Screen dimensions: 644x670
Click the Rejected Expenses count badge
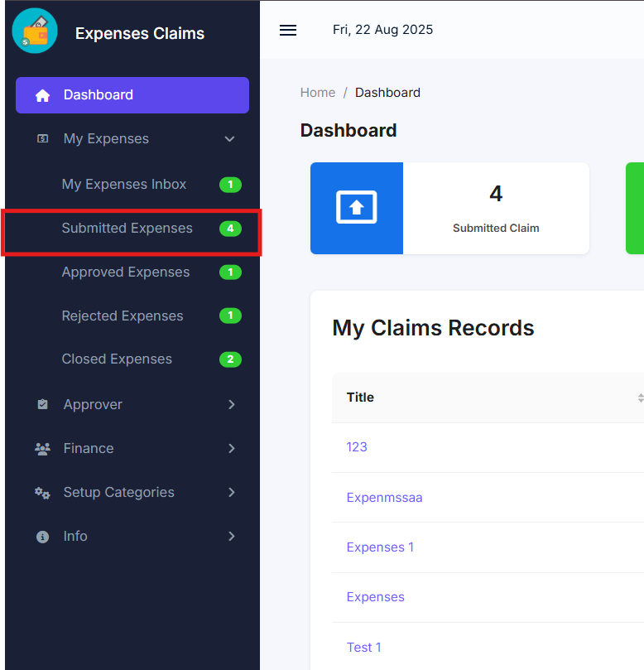click(230, 316)
